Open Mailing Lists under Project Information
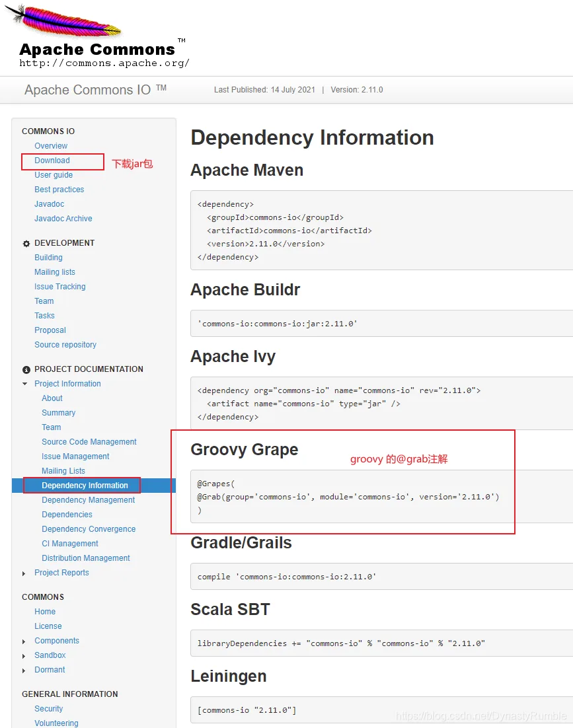Screen dimensions: 573x728 tap(63, 471)
